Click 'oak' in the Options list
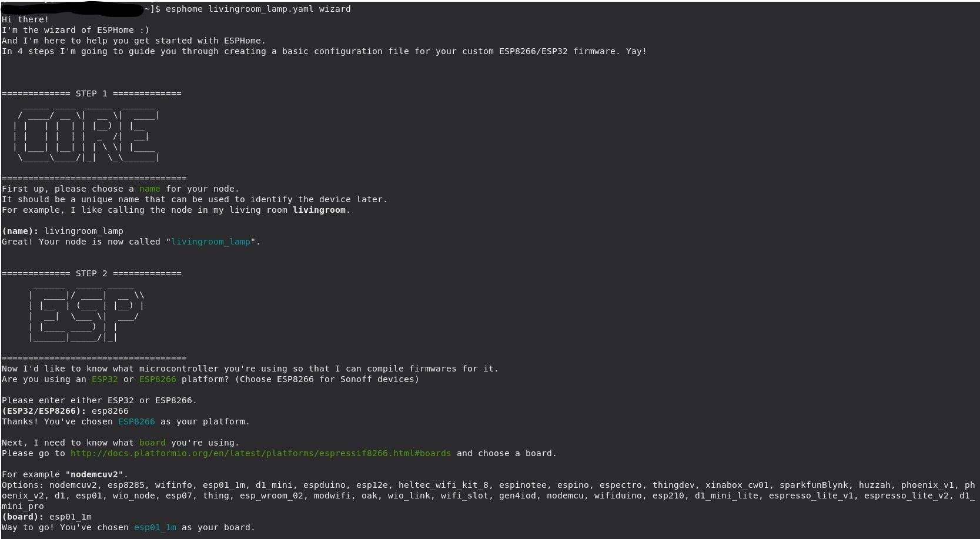Image resolution: width=980 pixels, height=539 pixels. click(x=369, y=496)
